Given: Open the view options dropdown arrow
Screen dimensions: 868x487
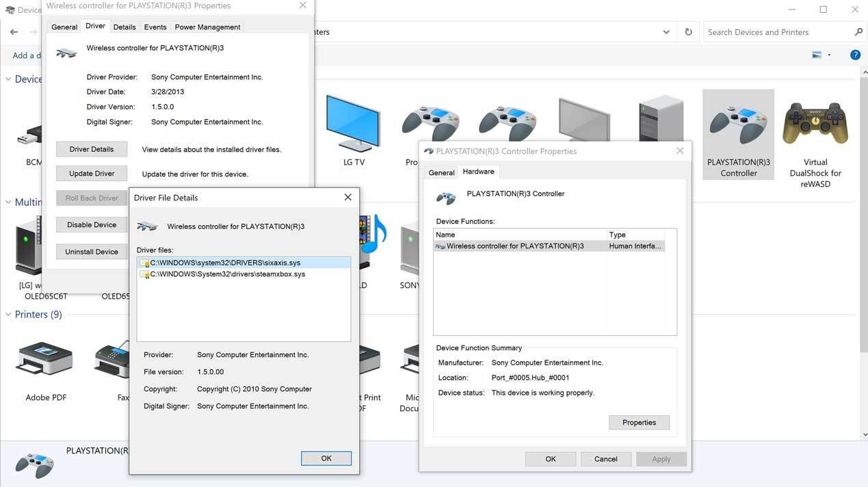Looking at the screenshot, I should (829, 55).
